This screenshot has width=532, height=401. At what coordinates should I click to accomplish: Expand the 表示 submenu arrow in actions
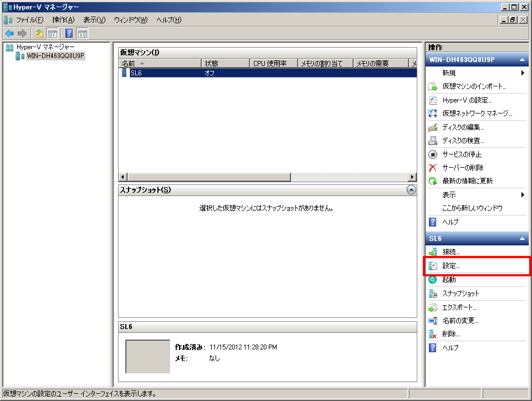click(x=523, y=194)
